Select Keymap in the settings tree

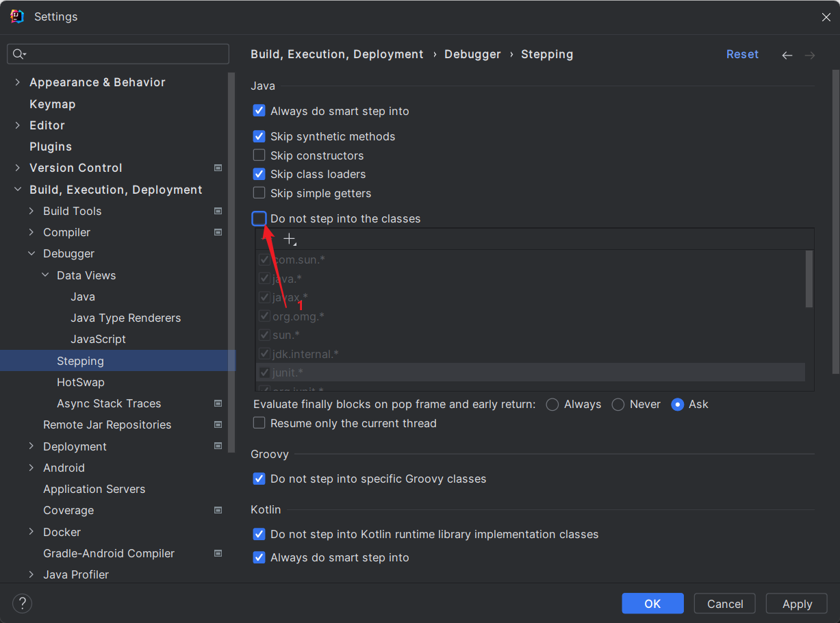(x=52, y=104)
